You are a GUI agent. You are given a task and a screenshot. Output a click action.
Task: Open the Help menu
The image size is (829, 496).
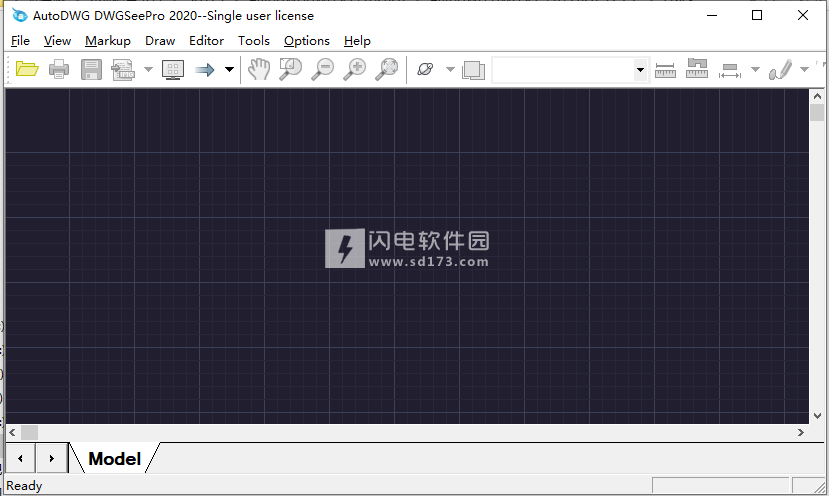[357, 41]
